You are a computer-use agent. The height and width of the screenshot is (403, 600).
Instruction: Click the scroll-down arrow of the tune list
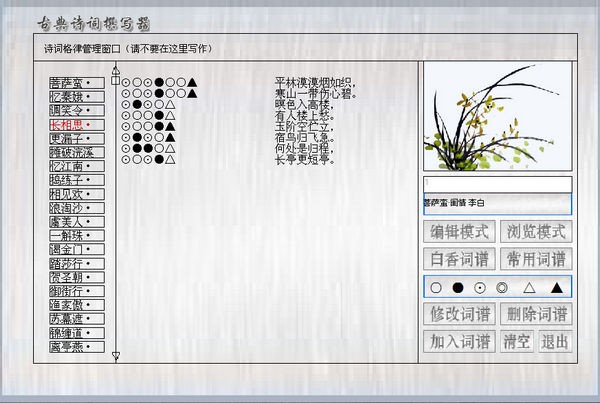coord(116,356)
